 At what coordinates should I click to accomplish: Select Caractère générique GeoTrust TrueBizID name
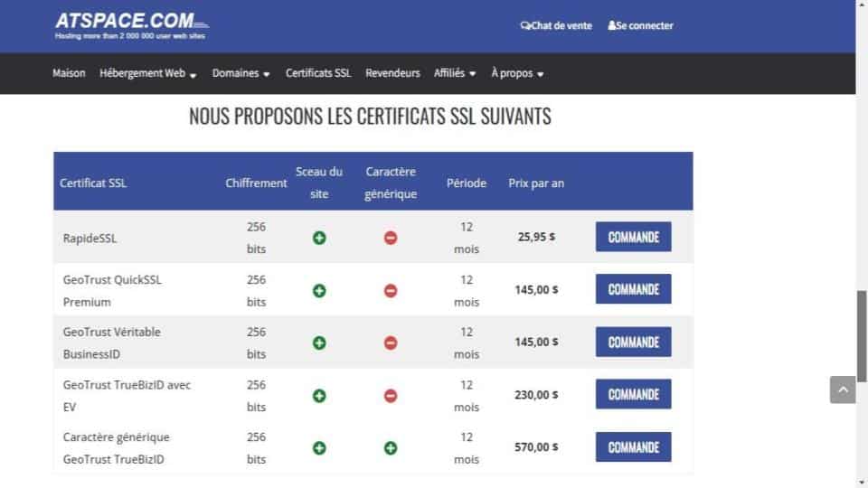point(117,448)
